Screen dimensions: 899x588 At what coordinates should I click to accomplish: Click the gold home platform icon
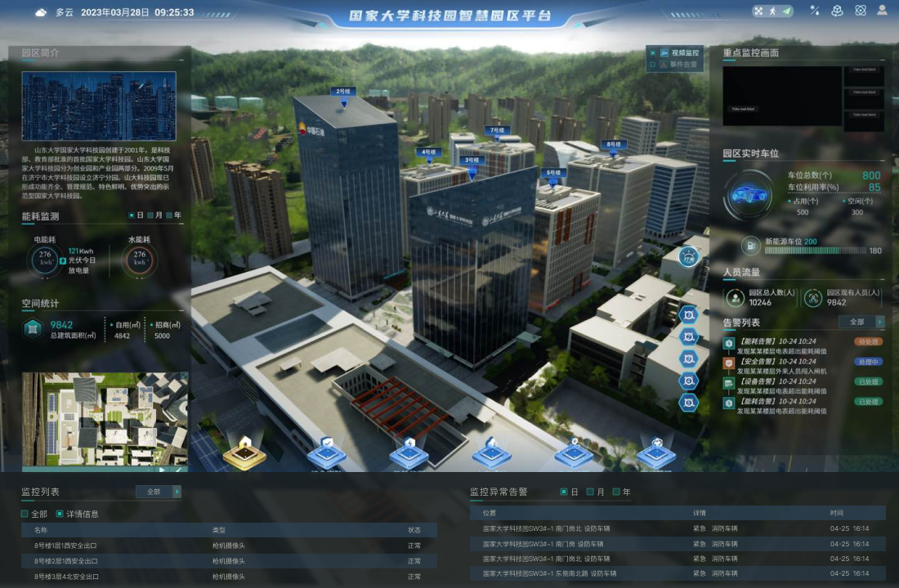pos(244,452)
